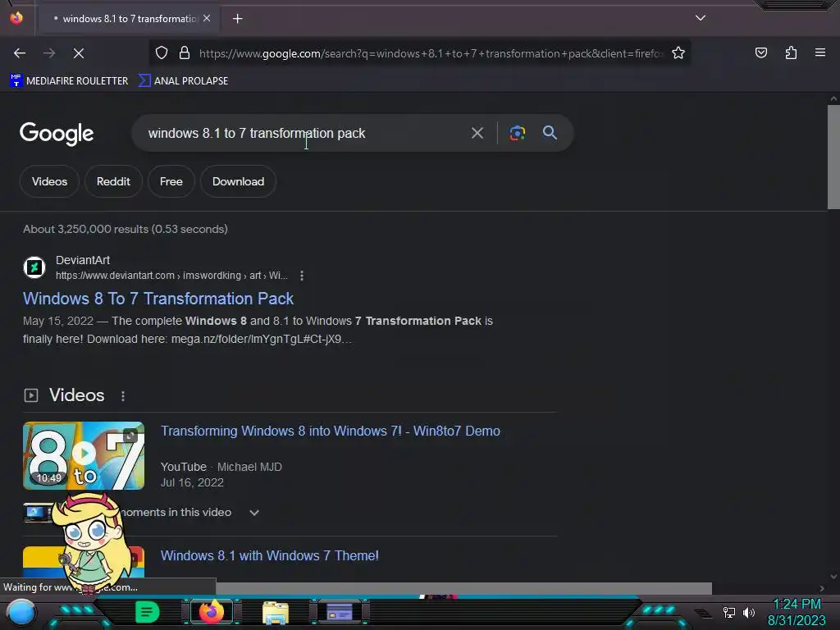Image resolution: width=840 pixels, height=630 pixels.
Task: Open Windows 8 To 7 Transformation Pack link
Action: (x=158, y=299)
